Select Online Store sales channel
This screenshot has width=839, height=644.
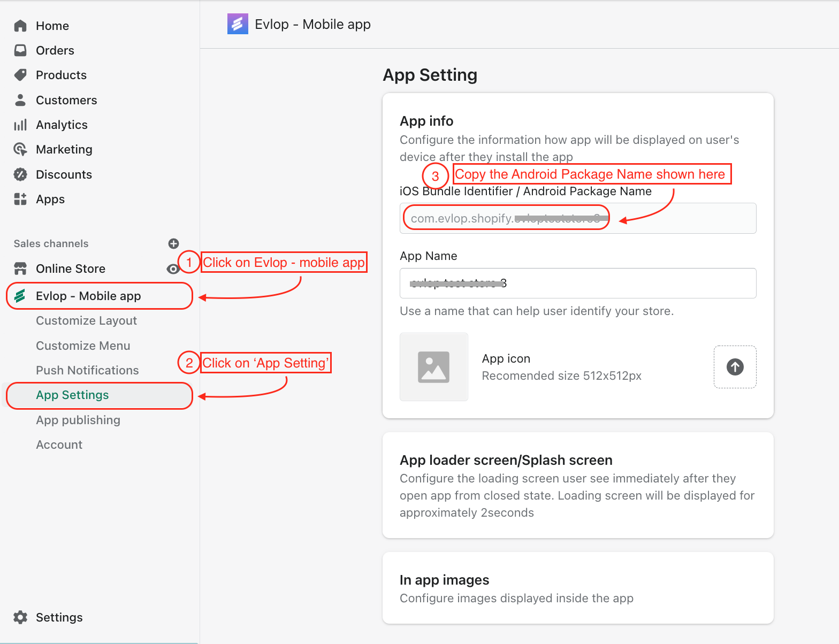click(x=71, y=269)
